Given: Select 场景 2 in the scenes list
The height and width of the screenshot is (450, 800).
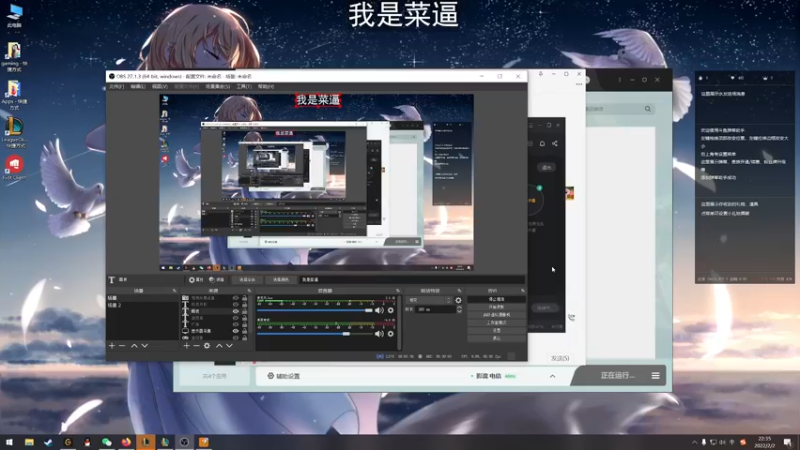Looking at the screenshot, I should pyautogui.click(x=142, y=305).
